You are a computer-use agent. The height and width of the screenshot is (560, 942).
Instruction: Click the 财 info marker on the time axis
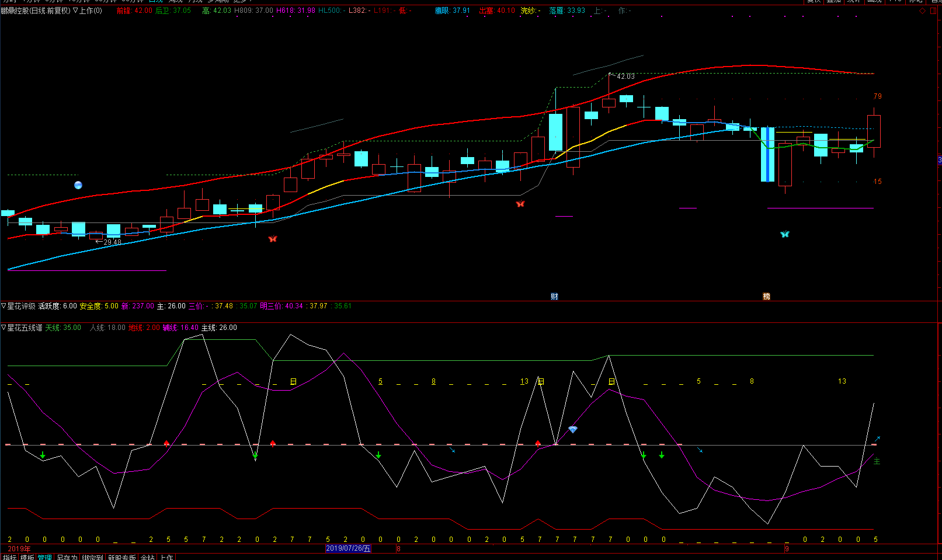554,296
